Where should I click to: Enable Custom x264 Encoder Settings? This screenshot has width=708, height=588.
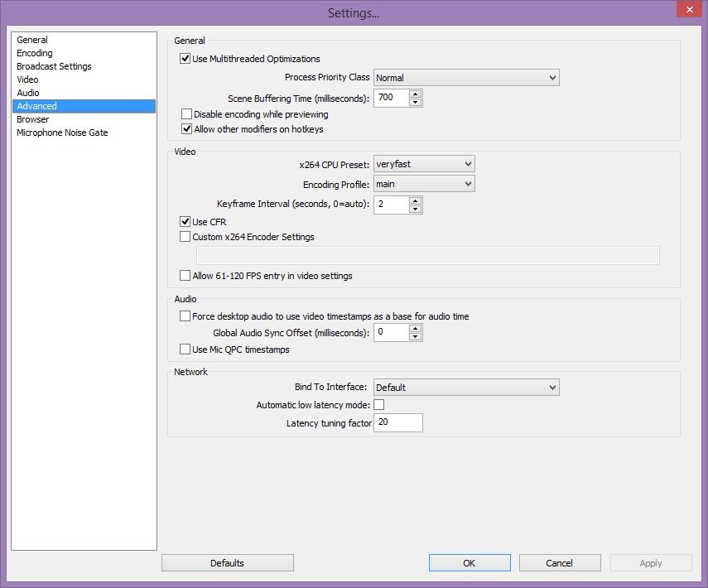coord(186,237)
